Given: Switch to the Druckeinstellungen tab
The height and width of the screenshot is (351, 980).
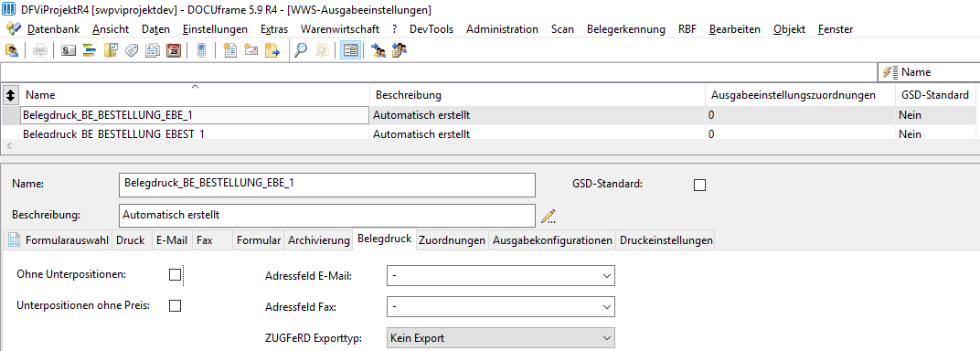Looking at the screenshot, I should pyautogui.click(x=665, y=239).
